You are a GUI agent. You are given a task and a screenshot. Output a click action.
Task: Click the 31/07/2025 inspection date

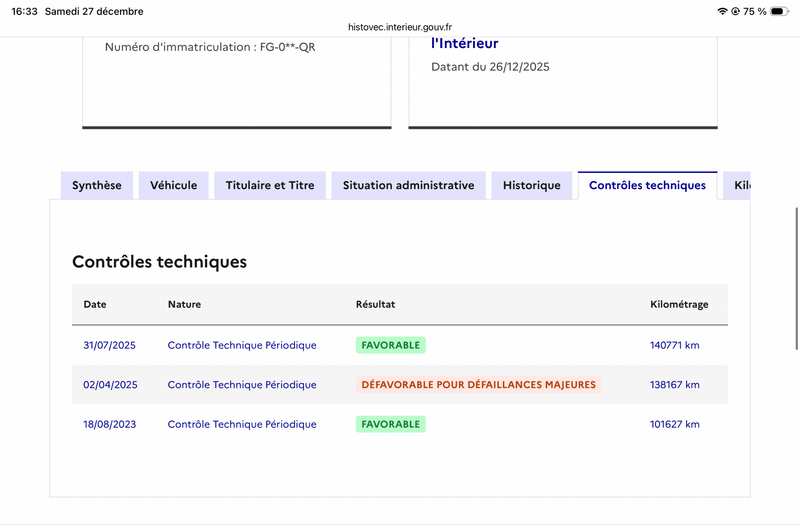point(109,345)
